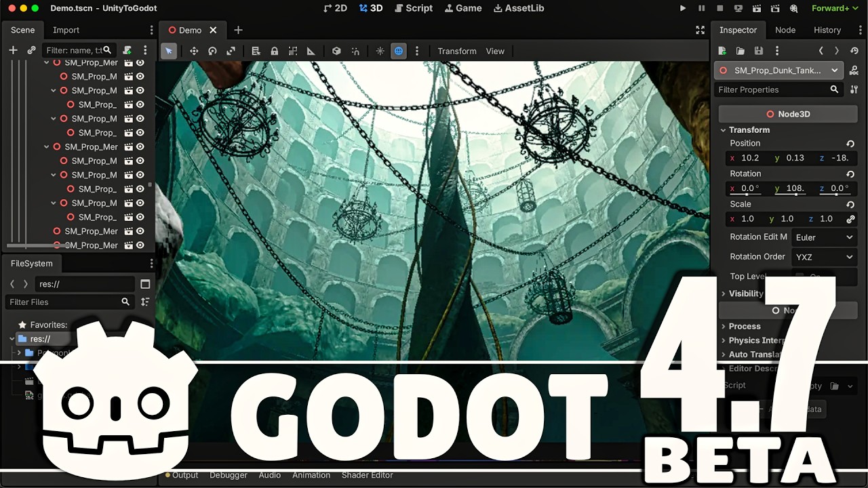Open documentation DOC icon for the node
The height and width of the screenshot is (488, 868).
coord(854,70)
